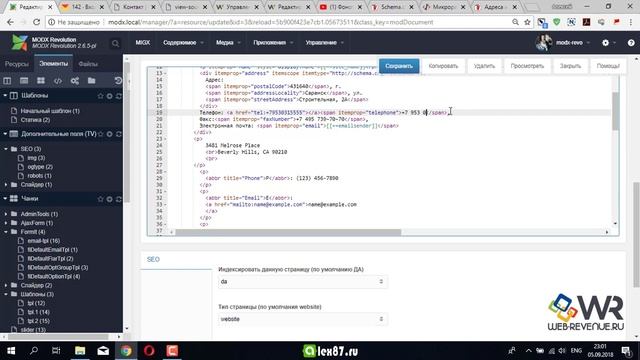Refresh the Шаблоны section
The image size is (640, 360).
[x=119, y=96]
